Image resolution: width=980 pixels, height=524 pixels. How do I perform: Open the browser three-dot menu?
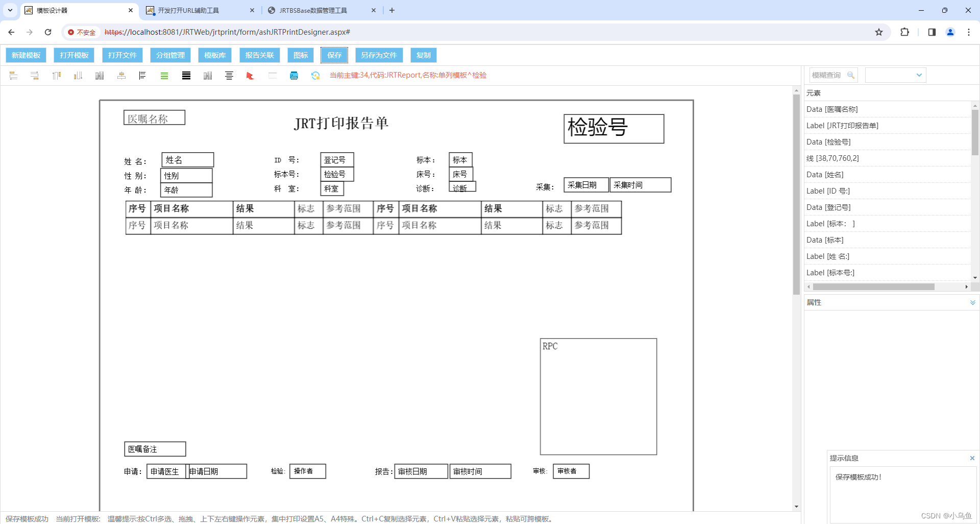coord(969,32)
